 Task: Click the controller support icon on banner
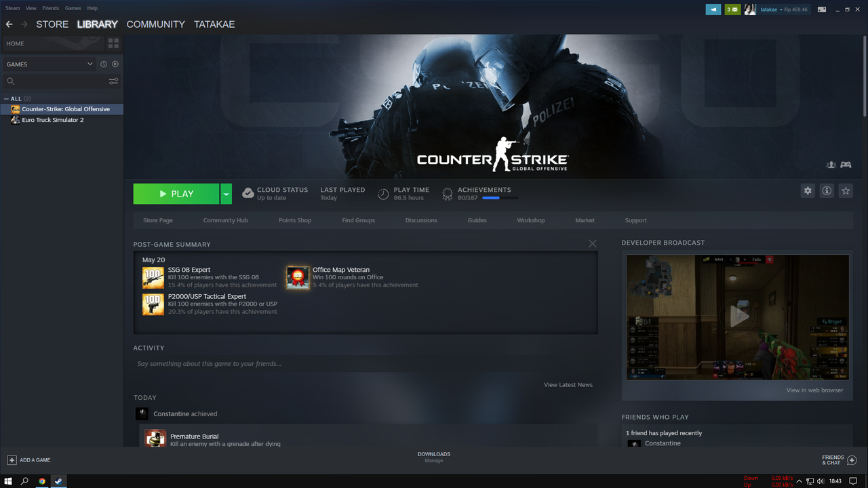[846, 165]
